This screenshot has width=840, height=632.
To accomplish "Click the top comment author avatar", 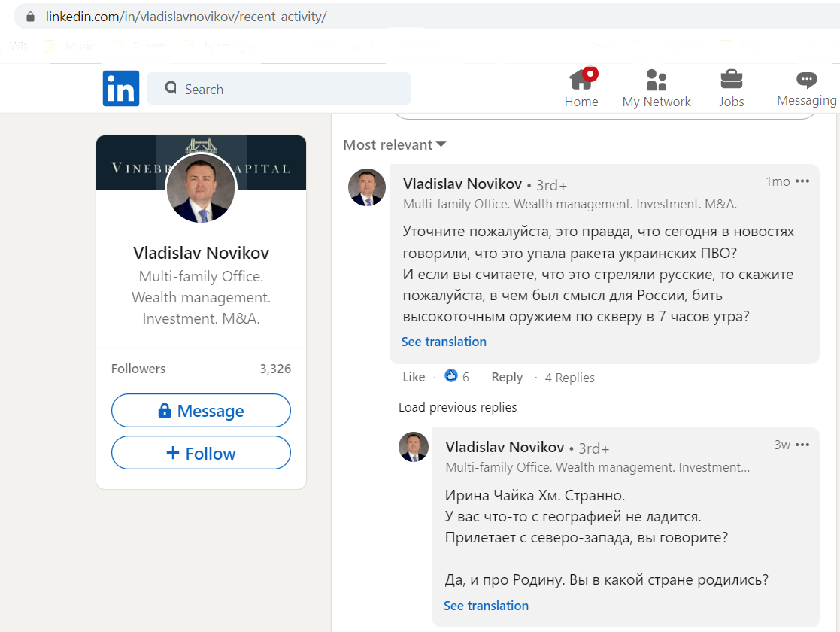I will 367,187.
